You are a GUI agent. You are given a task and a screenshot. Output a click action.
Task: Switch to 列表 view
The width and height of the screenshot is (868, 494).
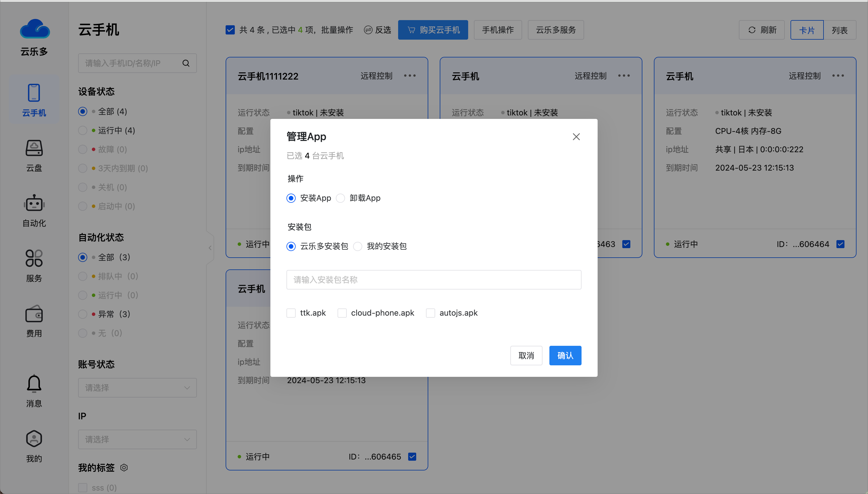point(840,30)
